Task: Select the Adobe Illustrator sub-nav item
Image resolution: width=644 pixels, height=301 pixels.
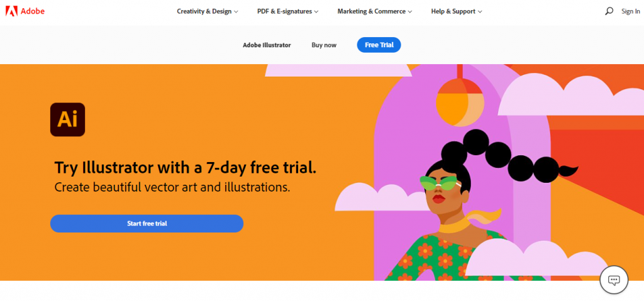Action: point(267,45)
